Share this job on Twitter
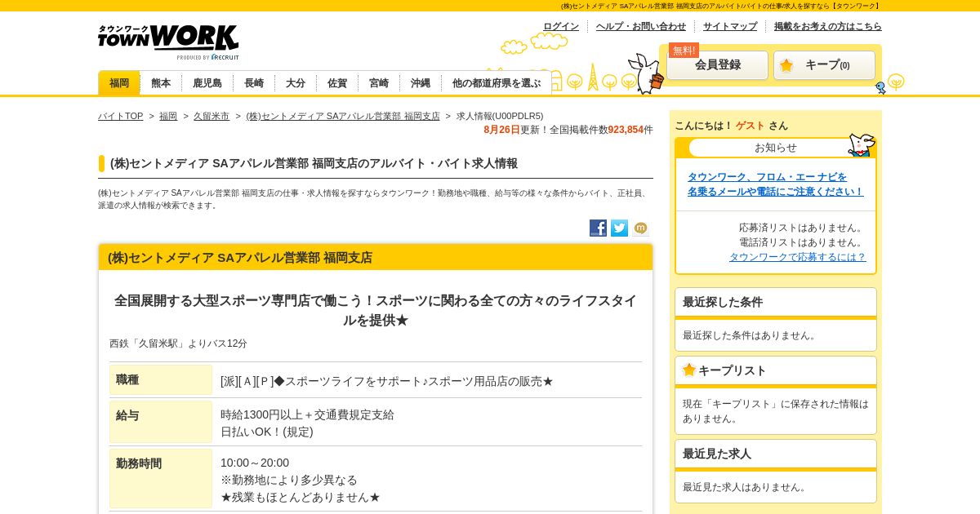 pyautogui.click(x=620, y=228)
